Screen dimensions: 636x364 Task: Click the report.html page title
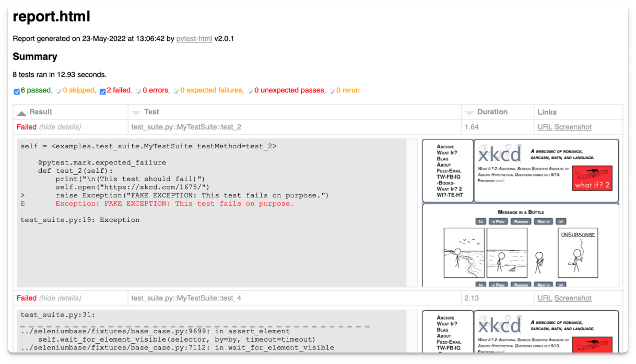coord(51,17)
